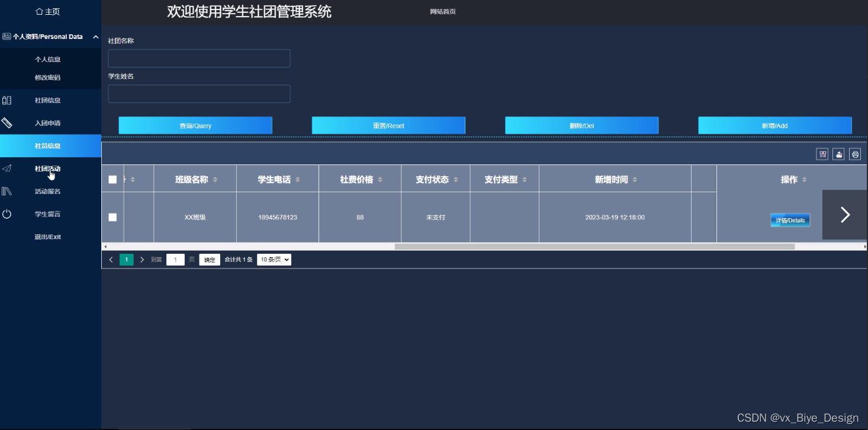Select page 1 in pagination
Image resolution: width=868 pixels, height=430 pixels.
coord(126,260)
